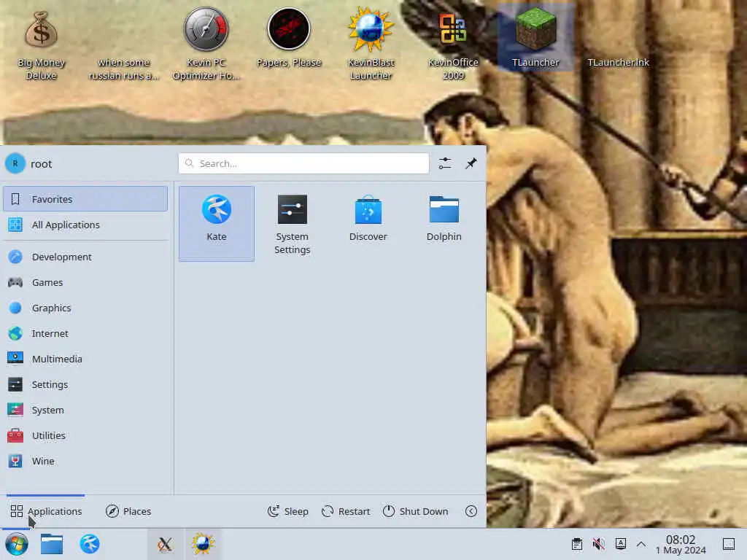Select the TLauncher.lnk desktop file

click(x=618, y=63)
